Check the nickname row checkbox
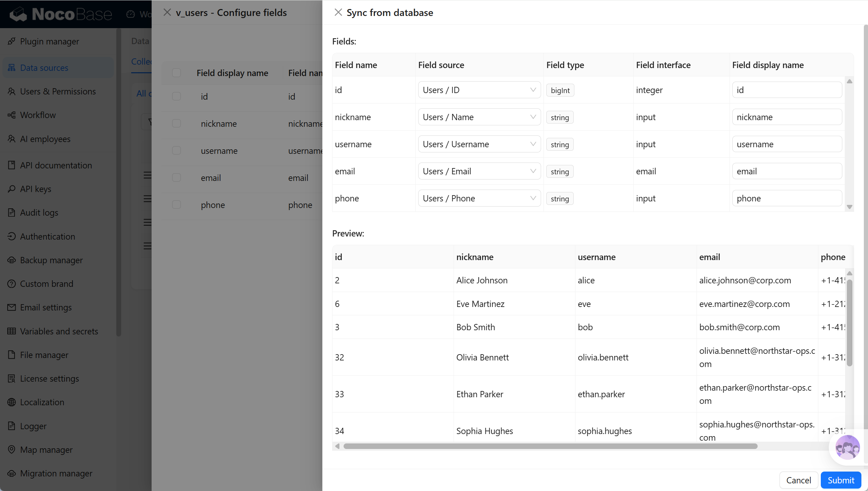868x491 pixels. tap(176, 124)
